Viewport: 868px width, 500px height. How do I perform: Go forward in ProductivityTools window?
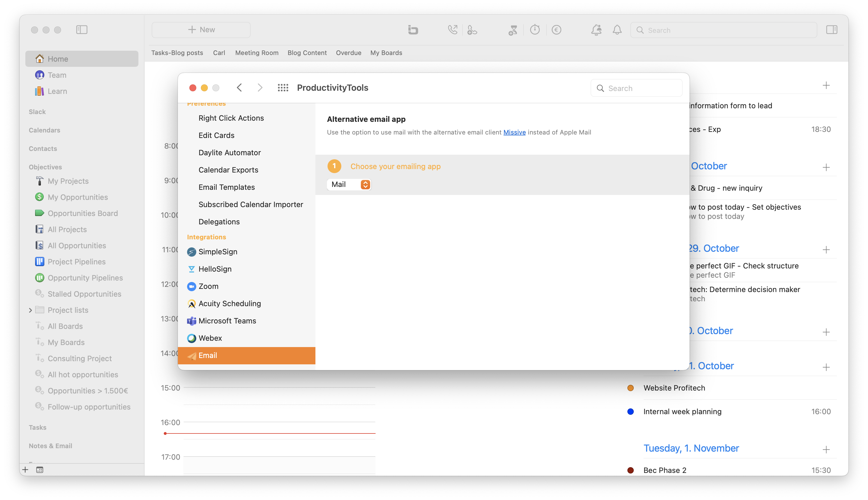[260, 88]
